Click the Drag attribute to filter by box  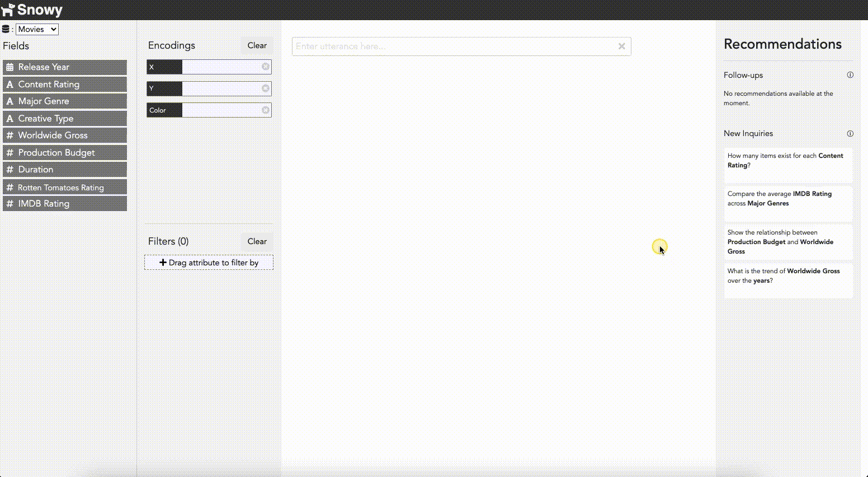(209, 263)
